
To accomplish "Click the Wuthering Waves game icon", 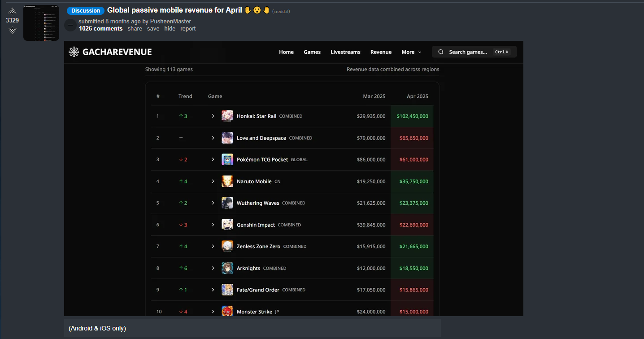I will coord(227,203).
